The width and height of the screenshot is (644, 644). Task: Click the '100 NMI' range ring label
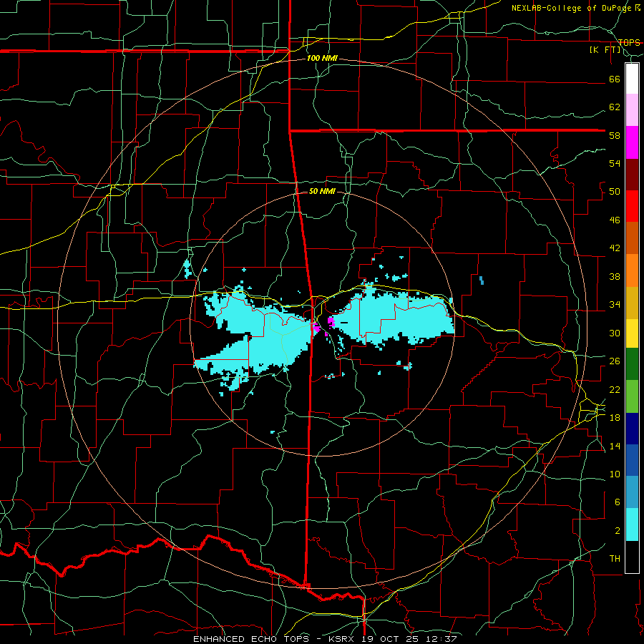point(322,58)
